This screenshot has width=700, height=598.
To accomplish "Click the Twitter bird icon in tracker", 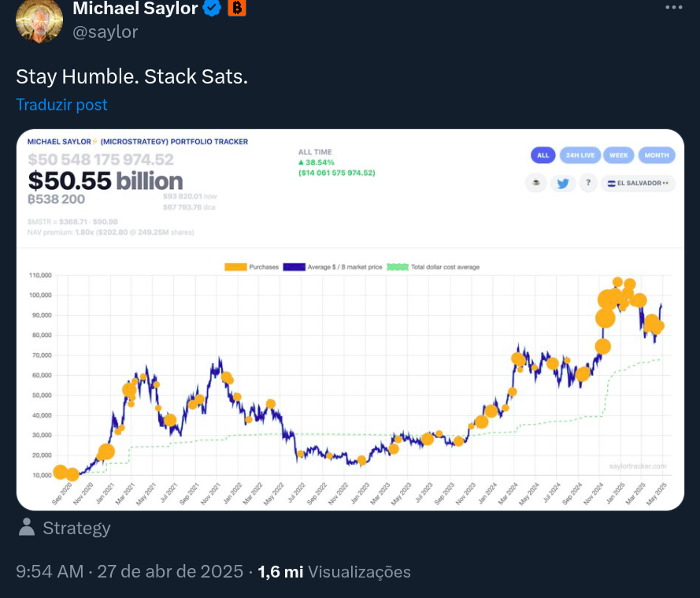I will pyautogui.click(x=562, y=183).
